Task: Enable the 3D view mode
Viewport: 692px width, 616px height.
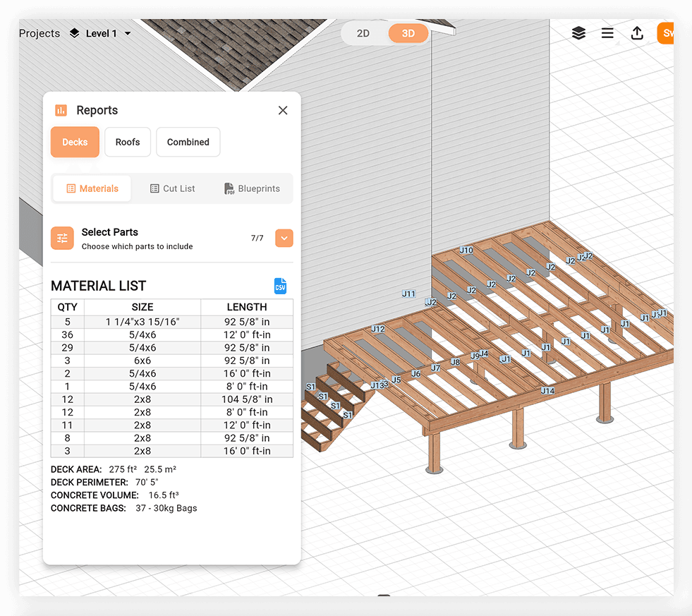Action: click(x=408, y=33)
